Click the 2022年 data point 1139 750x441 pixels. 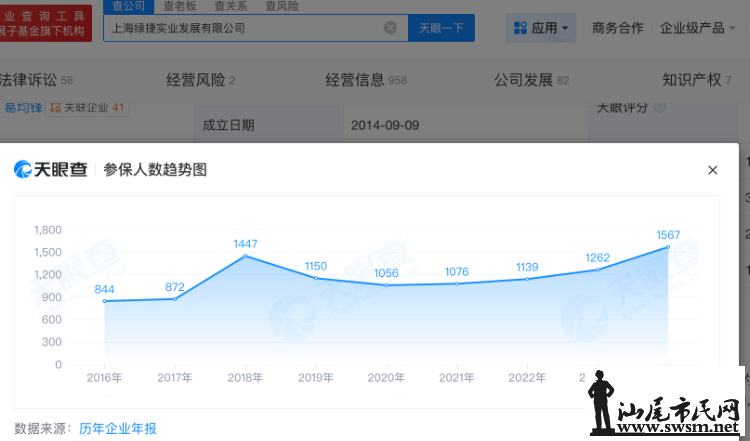tap(527, 279)
